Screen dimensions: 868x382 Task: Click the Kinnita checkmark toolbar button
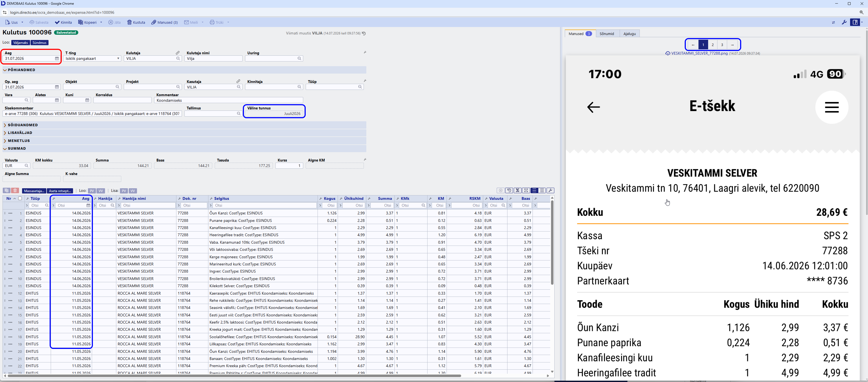pos(63,23)
